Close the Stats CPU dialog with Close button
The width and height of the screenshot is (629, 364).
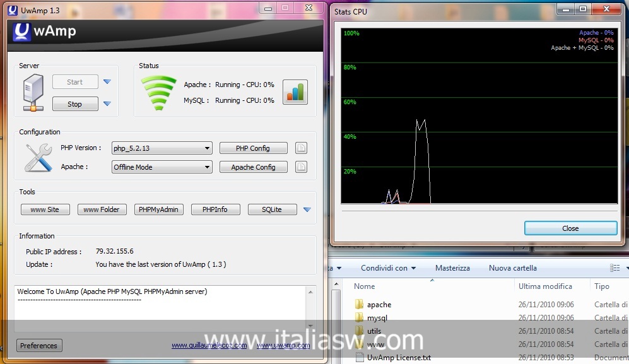pyautogui.click(x=570, y=228)
